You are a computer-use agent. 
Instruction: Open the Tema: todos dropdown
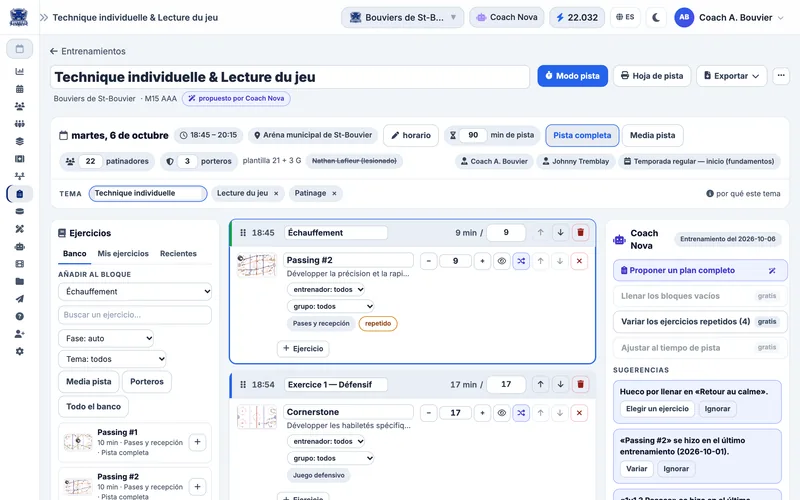[112, 359]
